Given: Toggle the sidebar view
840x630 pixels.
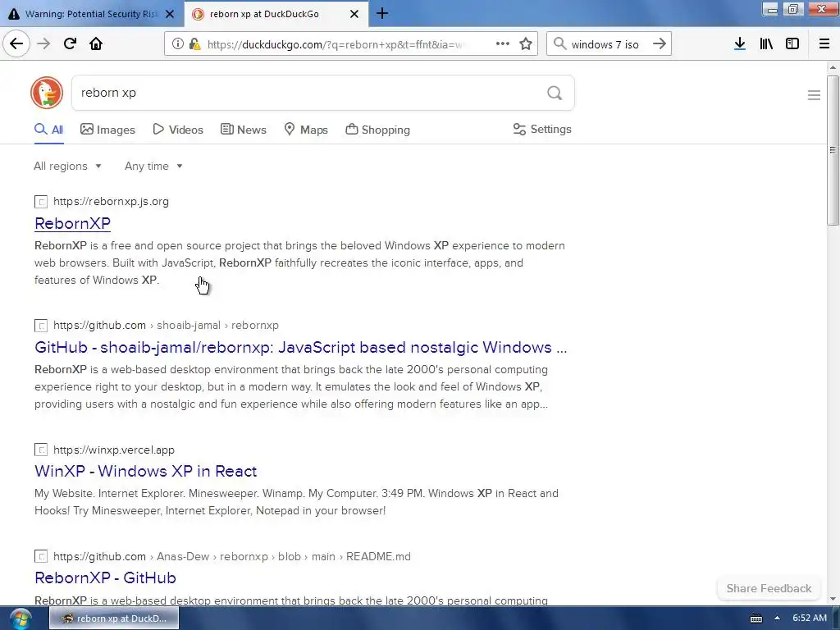Looking at the screenshot, I should coord(792,44).
